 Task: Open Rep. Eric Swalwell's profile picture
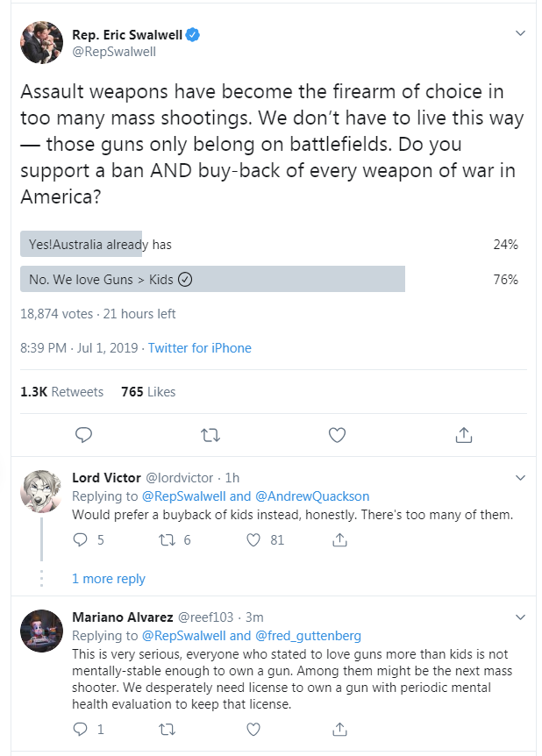point(41,42)
